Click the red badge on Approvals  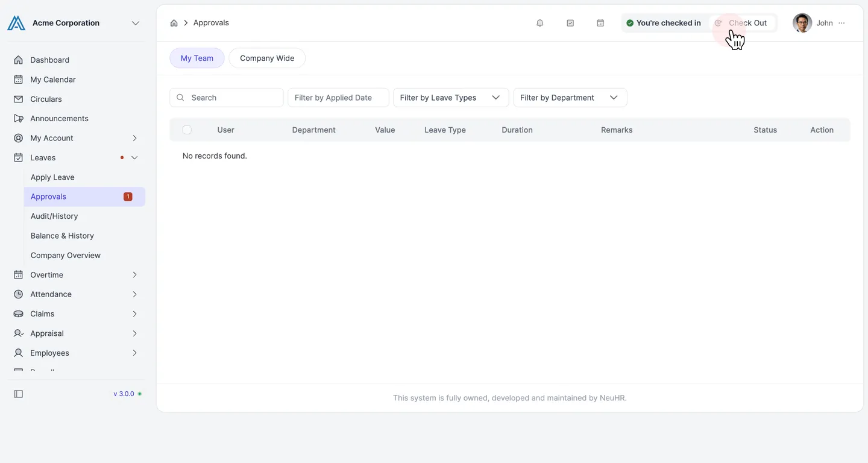tap(128, 197)
